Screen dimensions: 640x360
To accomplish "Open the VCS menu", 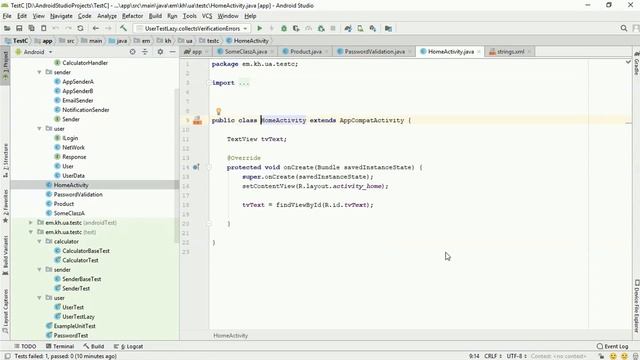I will pos(207,16).
